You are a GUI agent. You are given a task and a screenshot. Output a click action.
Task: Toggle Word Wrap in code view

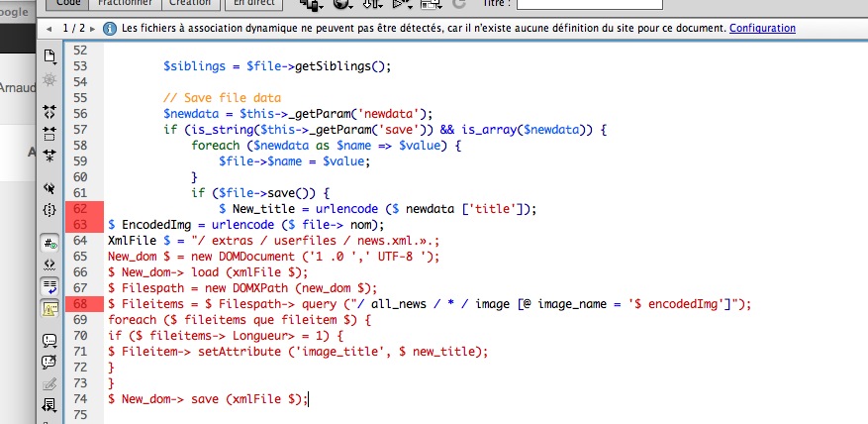pos(49,286)
